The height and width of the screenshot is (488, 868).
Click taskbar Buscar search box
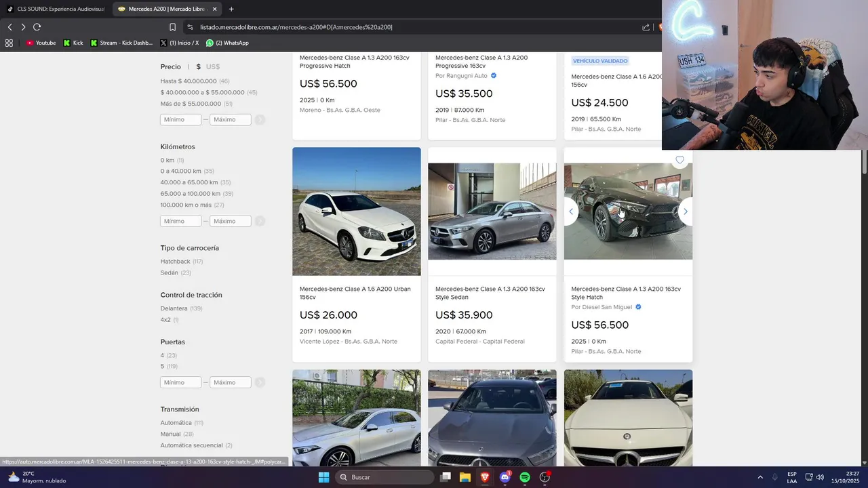click(385, 477)
